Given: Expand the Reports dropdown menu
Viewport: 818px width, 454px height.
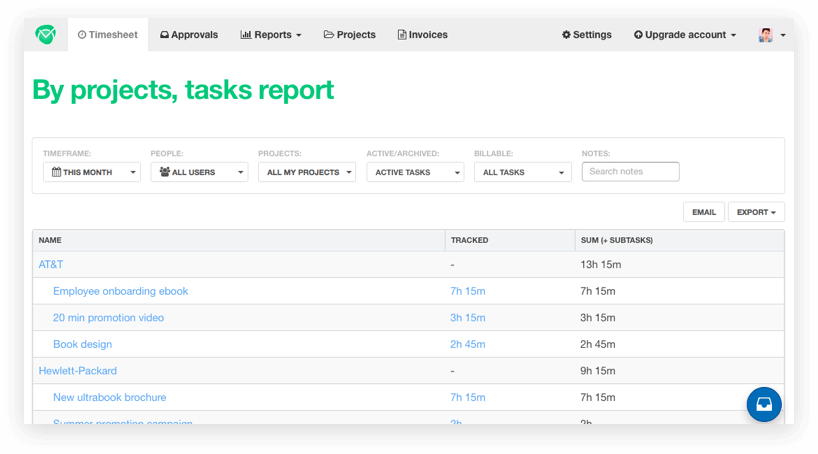Looking at the screenshot, I should click(x=271, y=35).
